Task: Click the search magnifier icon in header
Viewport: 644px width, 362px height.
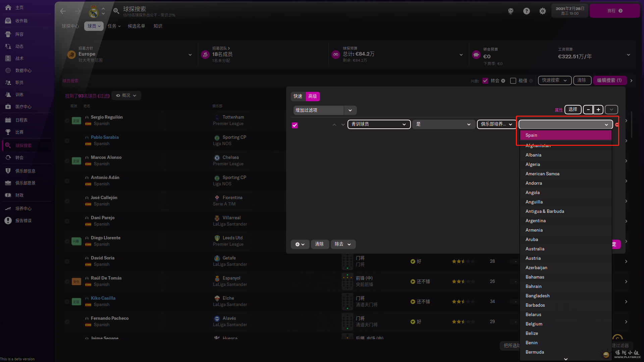Action: tap(116, 11)
